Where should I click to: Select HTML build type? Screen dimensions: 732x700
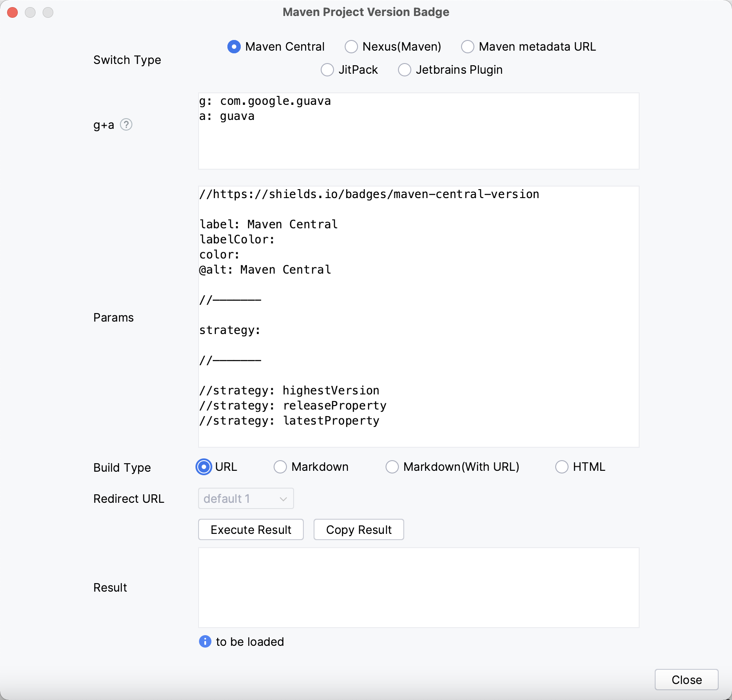tap(562, 467)
